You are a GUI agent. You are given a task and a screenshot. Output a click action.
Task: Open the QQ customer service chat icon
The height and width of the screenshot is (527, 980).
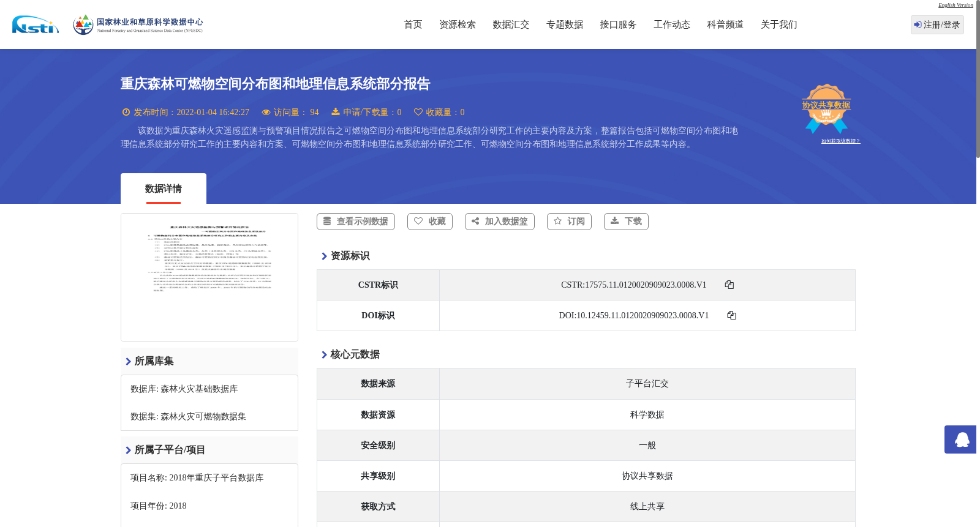tap(962, 439)
